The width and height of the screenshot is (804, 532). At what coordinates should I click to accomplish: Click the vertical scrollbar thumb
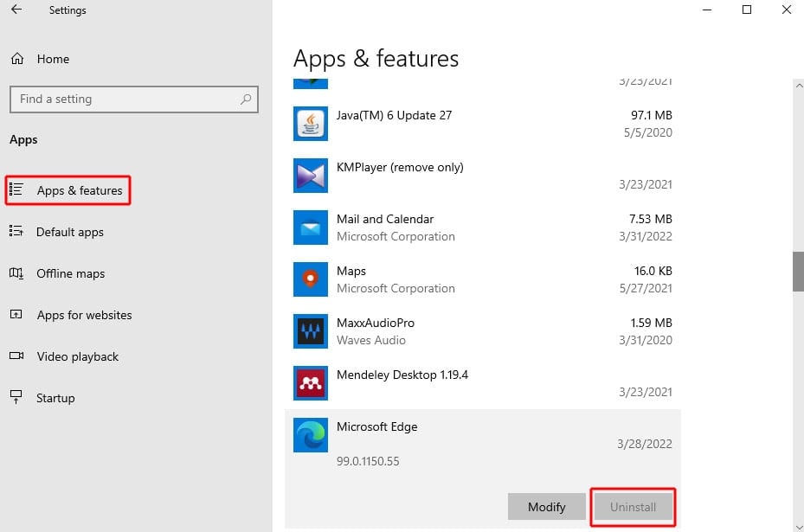(x=798, y=271)
